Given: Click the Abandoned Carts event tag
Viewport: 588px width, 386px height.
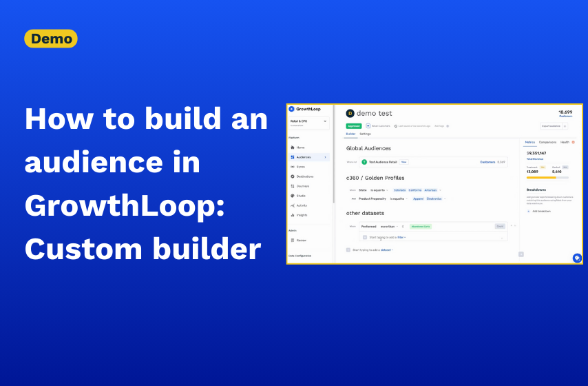Looking at the screenshot, I should point(421,226).
